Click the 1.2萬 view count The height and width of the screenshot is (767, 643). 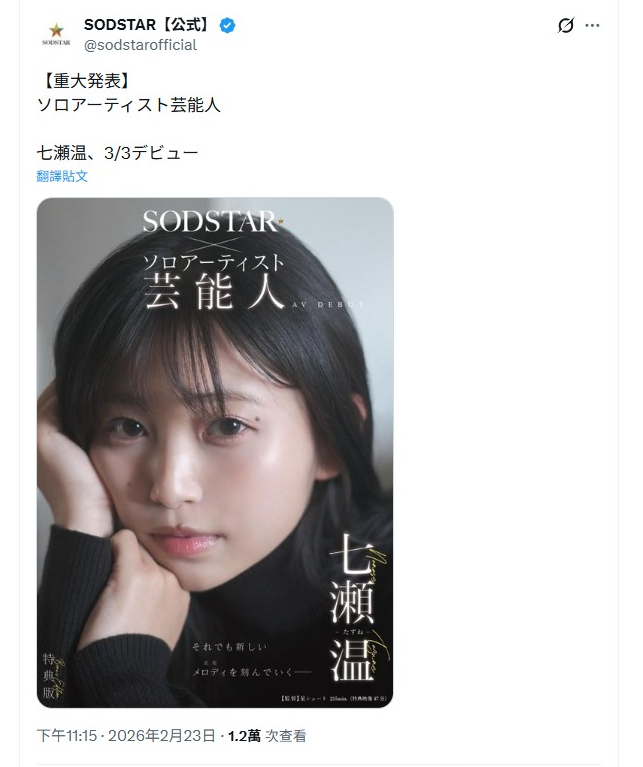(244, 736)
